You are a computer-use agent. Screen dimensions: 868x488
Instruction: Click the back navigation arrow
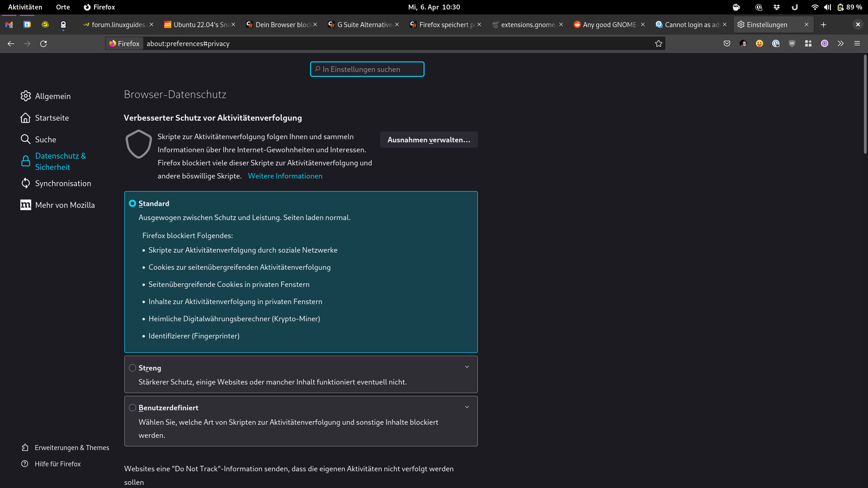click(11, 43)
